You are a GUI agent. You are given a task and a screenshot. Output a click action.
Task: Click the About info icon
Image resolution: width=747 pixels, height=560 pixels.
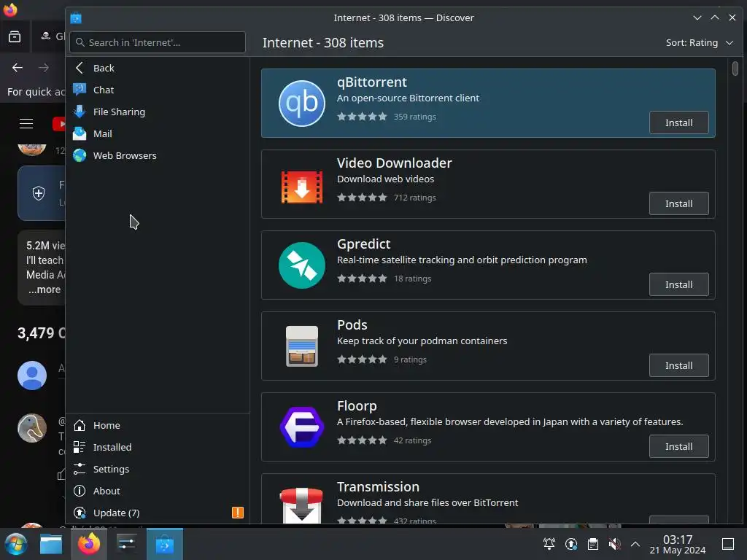[80, 491]
